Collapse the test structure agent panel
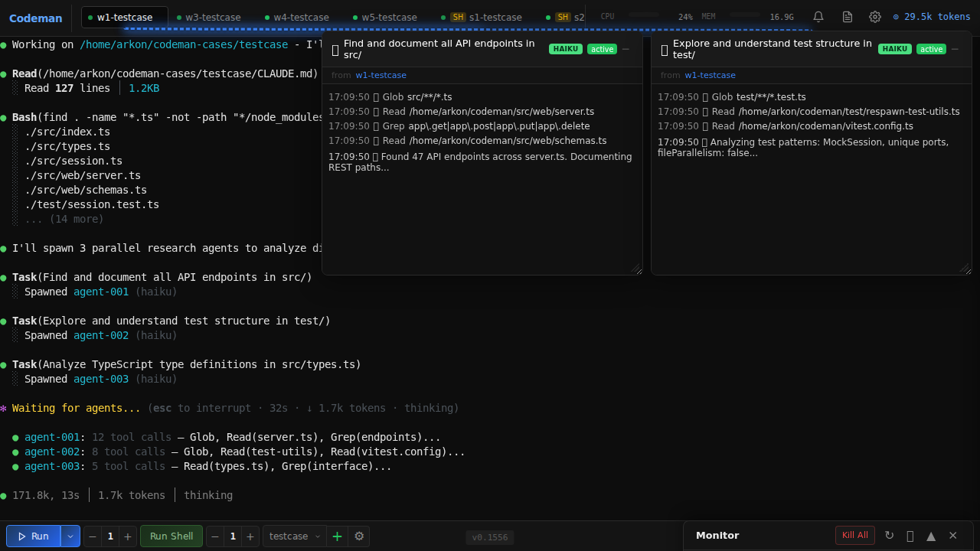 point(955,48)
